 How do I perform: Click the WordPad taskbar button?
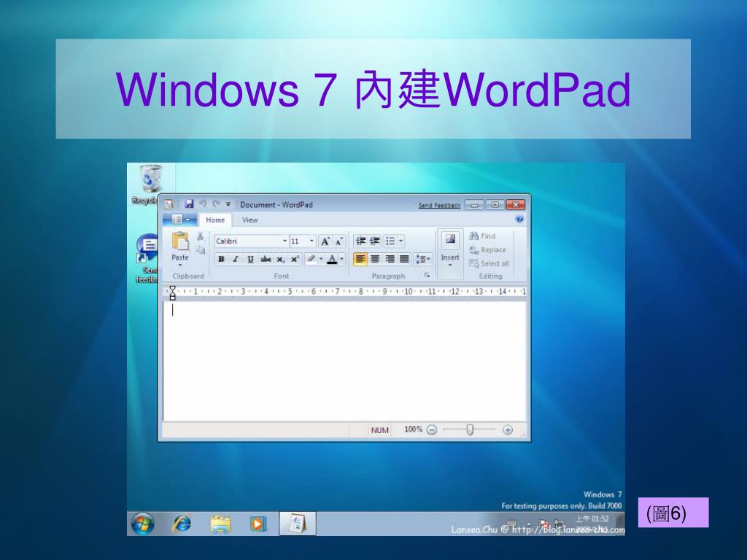tap(298, 524)
